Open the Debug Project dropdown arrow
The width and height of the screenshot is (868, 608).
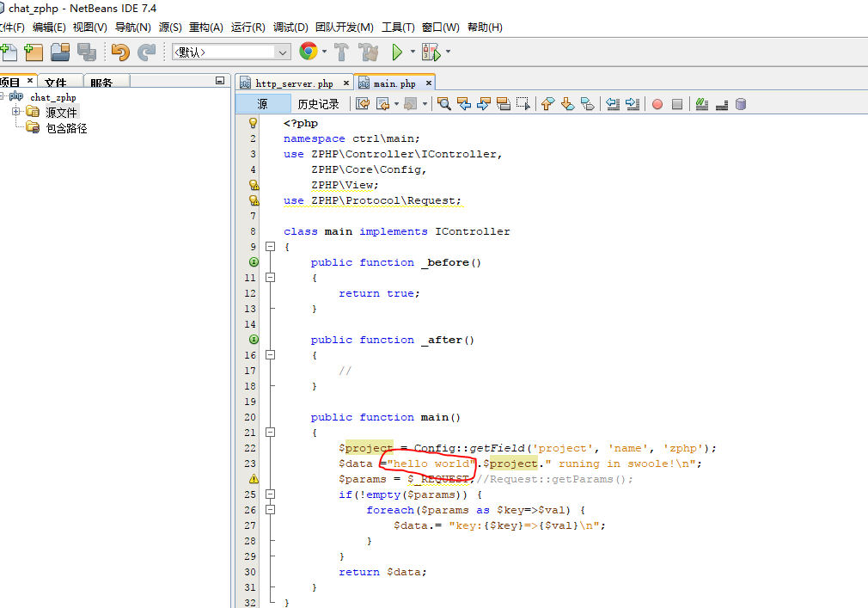click(448, 52)
